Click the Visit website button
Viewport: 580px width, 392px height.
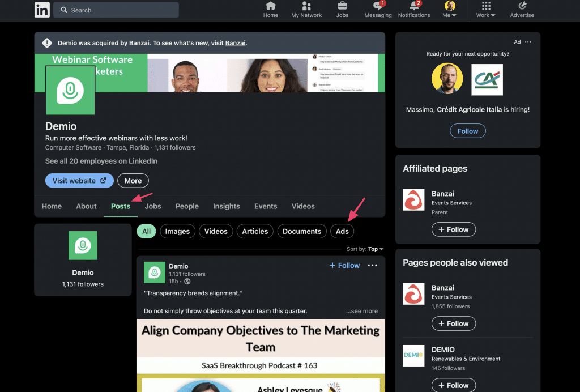[x=79, y=181]
